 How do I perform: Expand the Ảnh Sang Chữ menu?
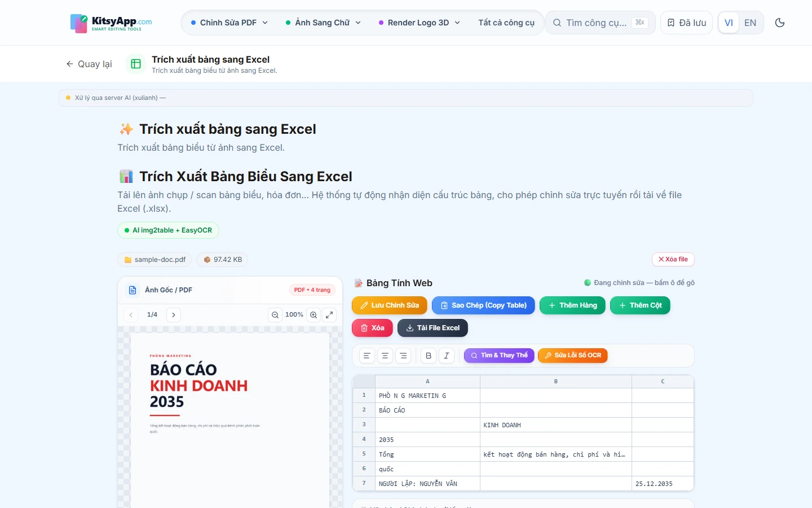[x=323, y=23]
